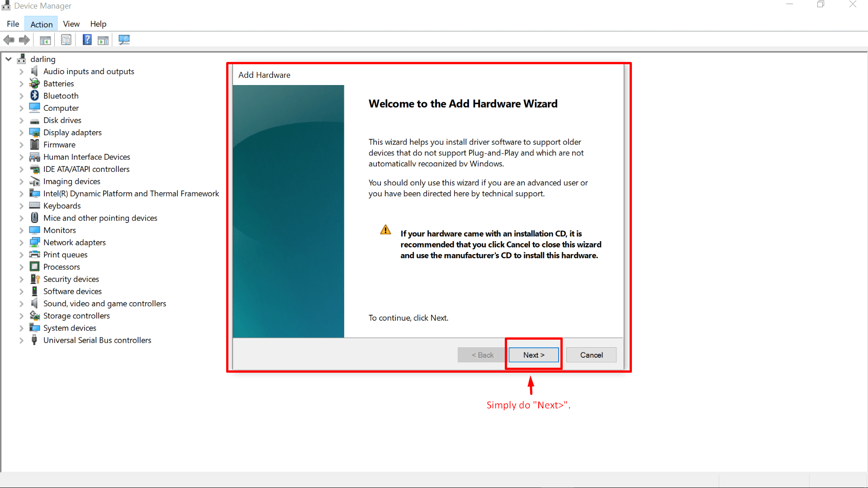Image resolution: width=868 pixels, height=488 pixels.
Task: Click Cancel in Add Hardware wizard
Action: click(x=591, y=355)
